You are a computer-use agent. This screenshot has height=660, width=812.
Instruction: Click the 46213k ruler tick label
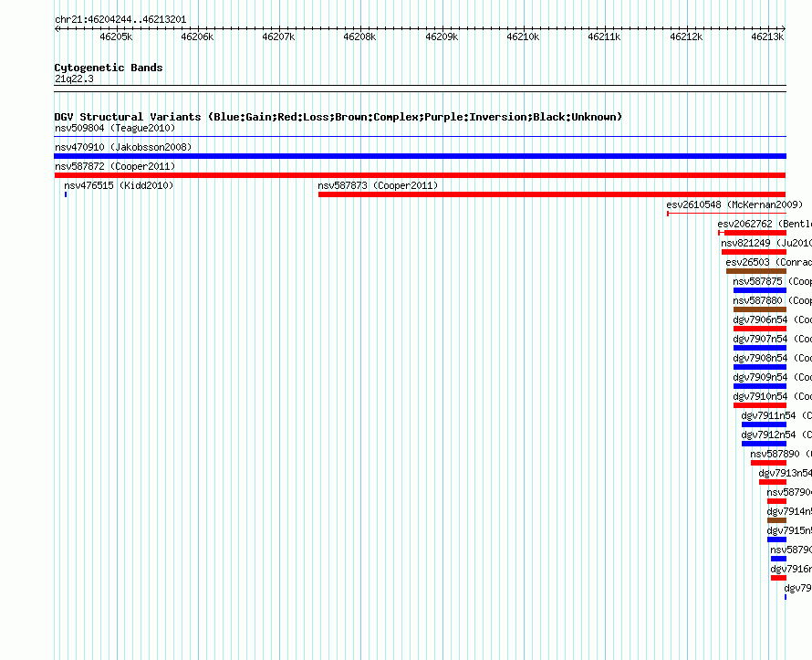pos(767,37)
